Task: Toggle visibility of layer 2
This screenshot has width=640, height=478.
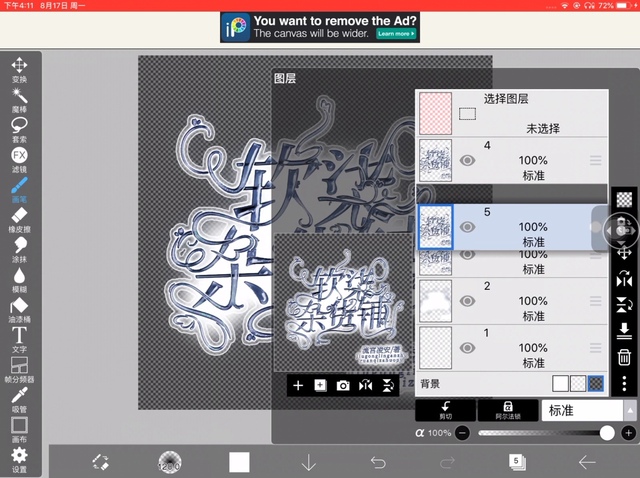Action: pos(467,301)
